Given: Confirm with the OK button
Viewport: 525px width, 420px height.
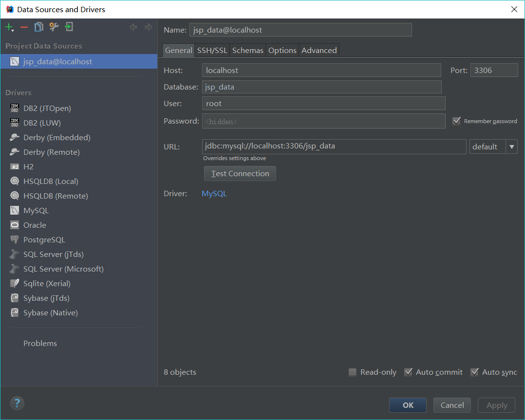Looking at the screenshot, I should tap(408, 405).
